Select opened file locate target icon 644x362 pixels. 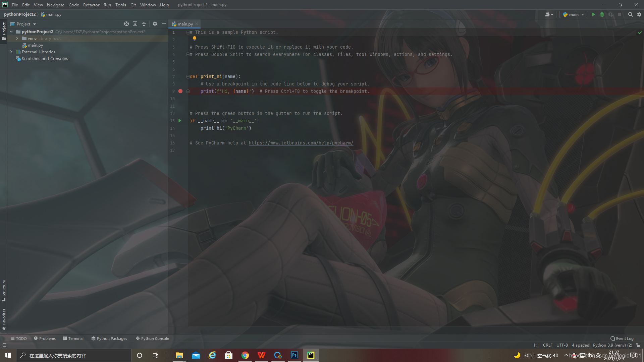(x=126, y=24)
